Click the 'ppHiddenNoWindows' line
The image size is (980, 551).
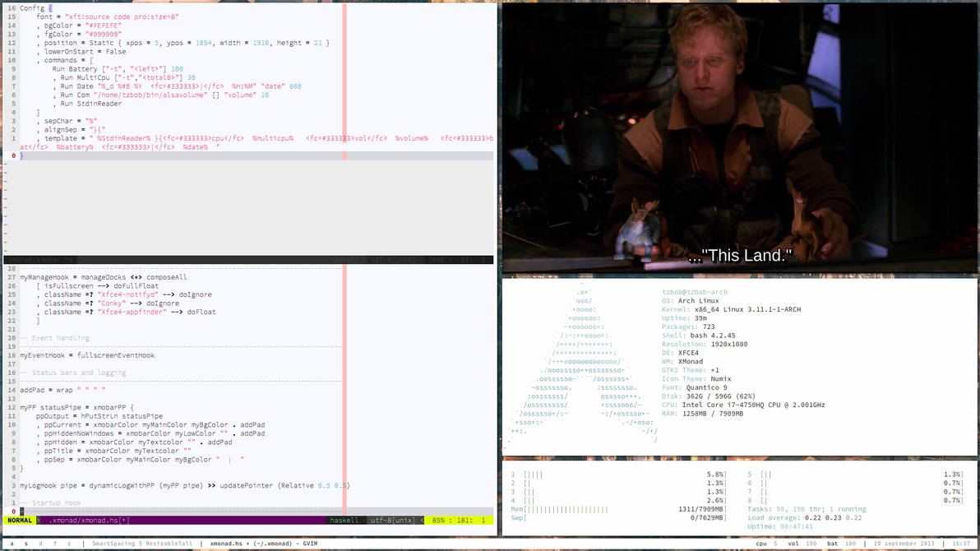(150, 433)
